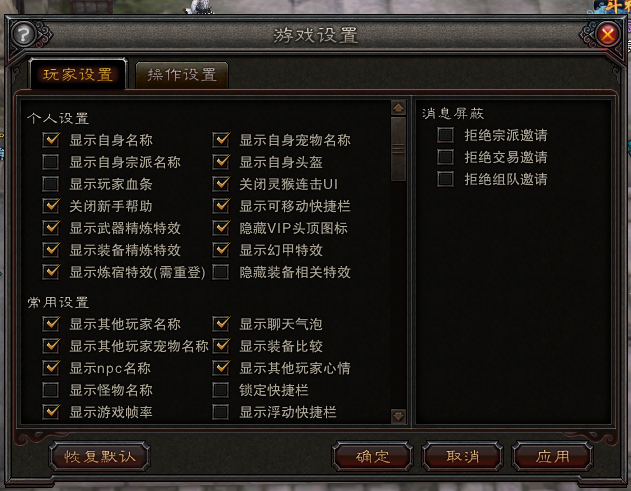631x491 pixels.
Task: Enable 隐藏装备相关特效 checkbox
Action: 221,272
